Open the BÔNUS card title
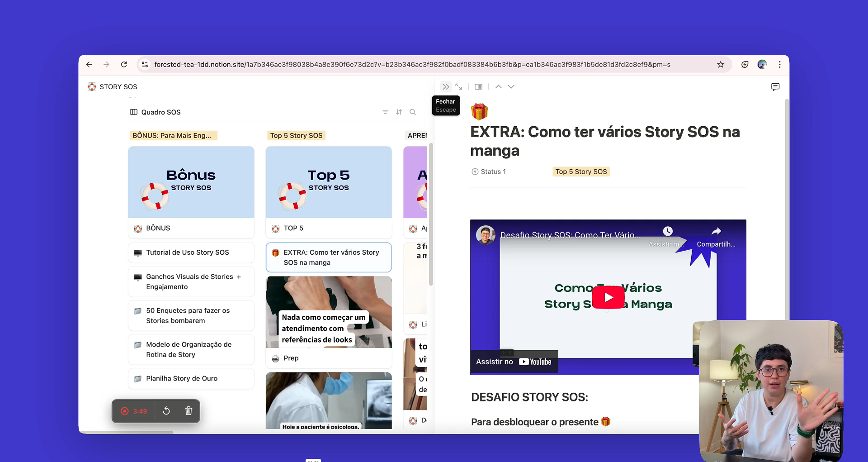 158,228
